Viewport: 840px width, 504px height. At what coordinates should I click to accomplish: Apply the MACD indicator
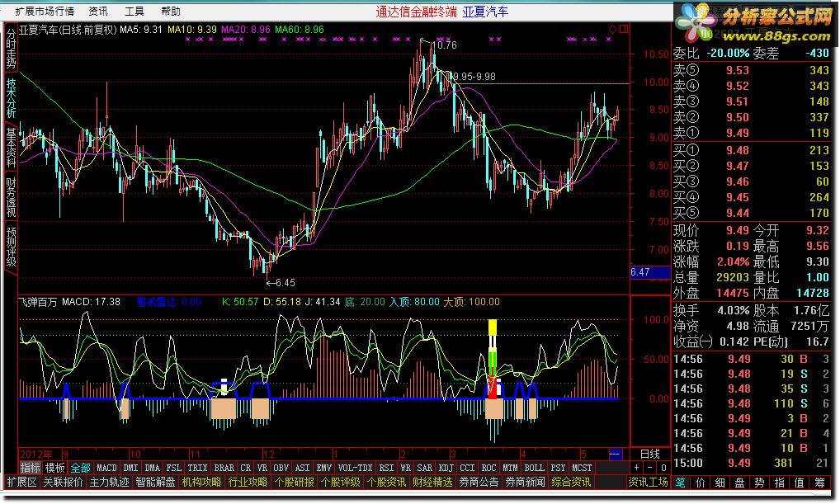point(106,468)
